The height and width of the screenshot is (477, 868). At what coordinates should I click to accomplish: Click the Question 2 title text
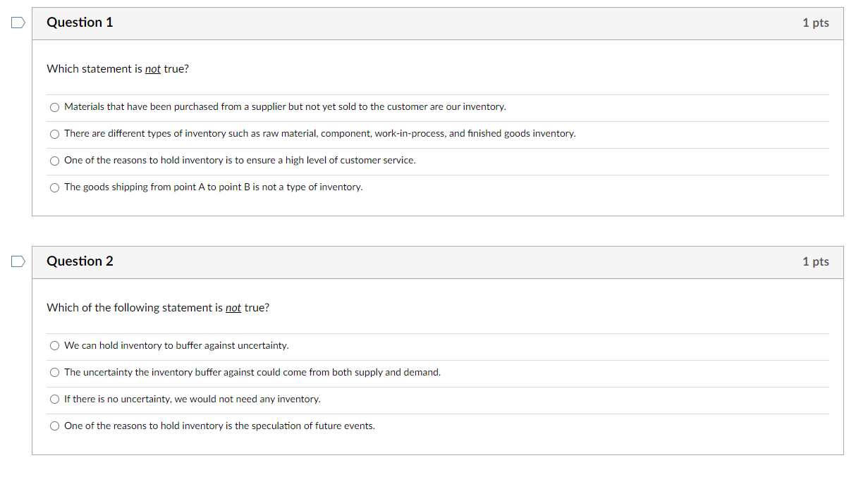[80, 261]
